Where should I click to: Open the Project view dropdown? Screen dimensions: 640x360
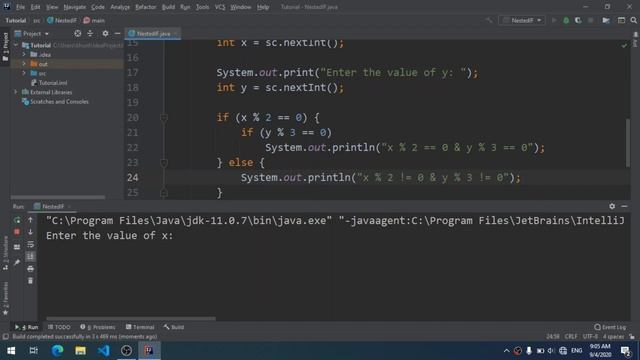point(32,33)
